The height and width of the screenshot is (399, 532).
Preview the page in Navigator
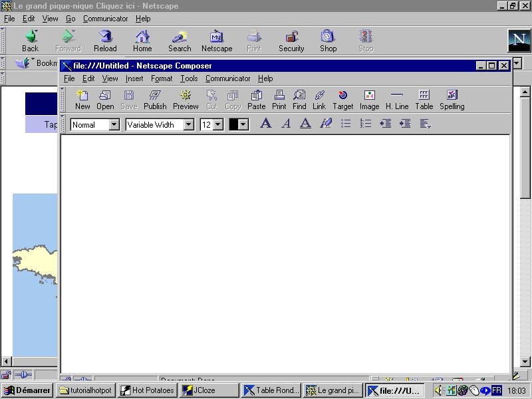(x=186, y=100)
